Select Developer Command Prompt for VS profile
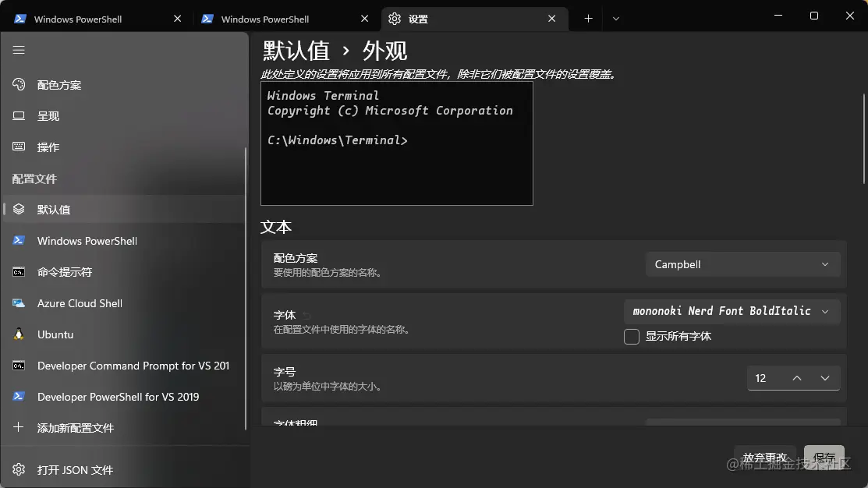Screen dimensions: 868x488 pyautogui.click(x=124, y=365)
